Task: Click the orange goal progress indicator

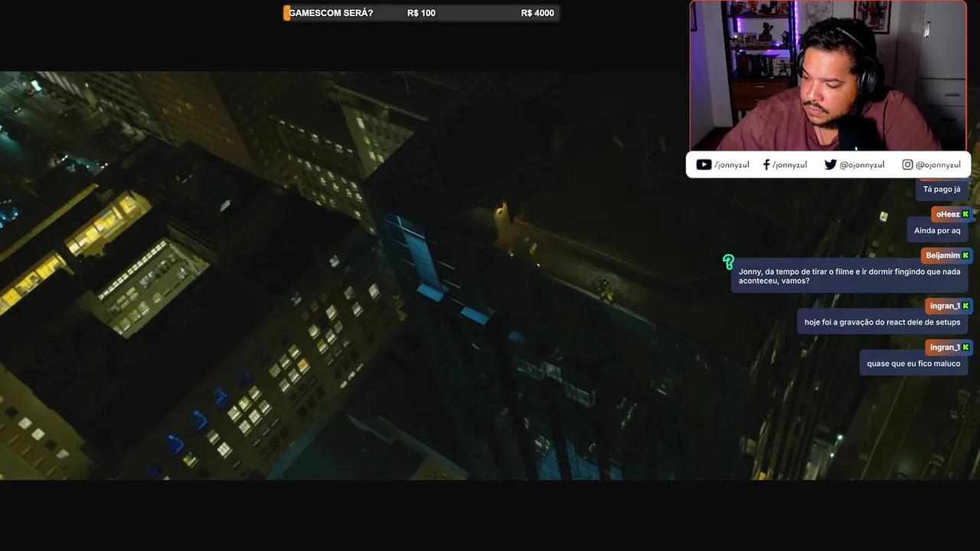Action: (286, 13)
